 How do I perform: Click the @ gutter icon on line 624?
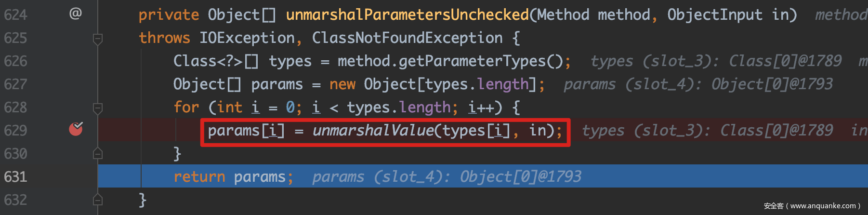pyautogui.click(x=75, y=13)
